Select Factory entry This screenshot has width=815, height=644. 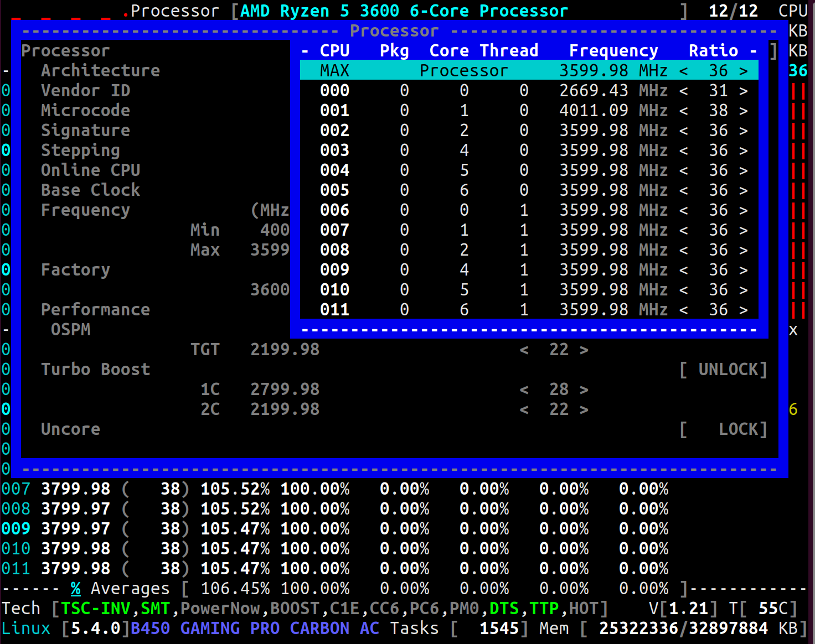pyautogui.click(x=75, y=270)
